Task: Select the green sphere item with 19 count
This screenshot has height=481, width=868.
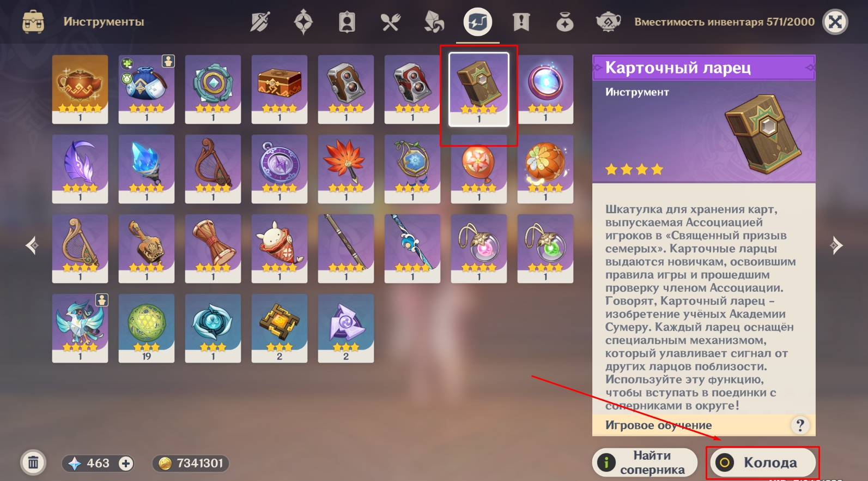Action: tap(147, 328)
